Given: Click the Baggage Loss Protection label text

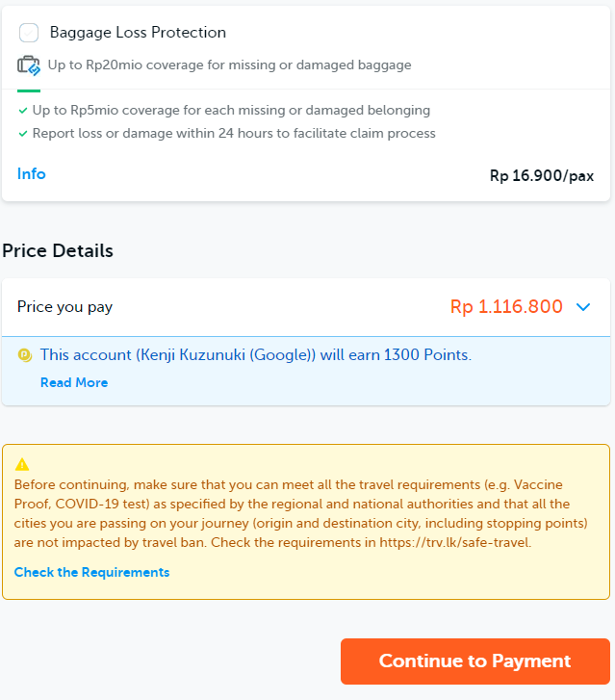Looking at the screenshot, I should (138, 33).
